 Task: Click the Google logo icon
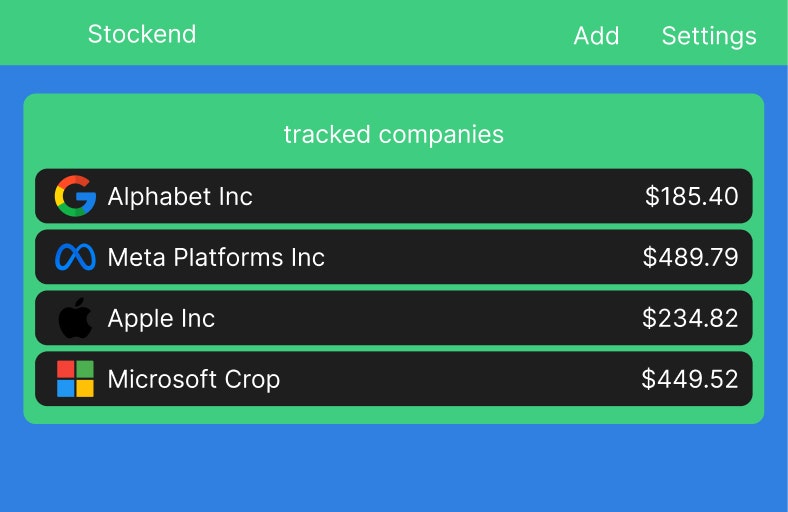75,196
